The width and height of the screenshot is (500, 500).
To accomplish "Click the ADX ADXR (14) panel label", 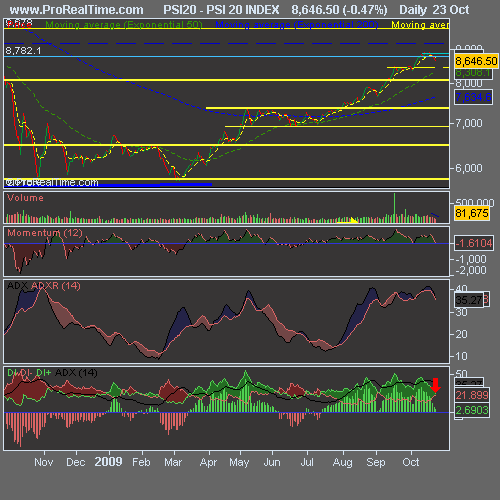I will 44,286.
